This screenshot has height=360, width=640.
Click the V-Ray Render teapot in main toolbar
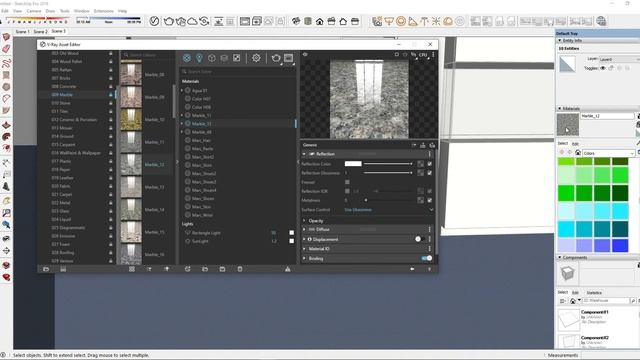(168, 21)
